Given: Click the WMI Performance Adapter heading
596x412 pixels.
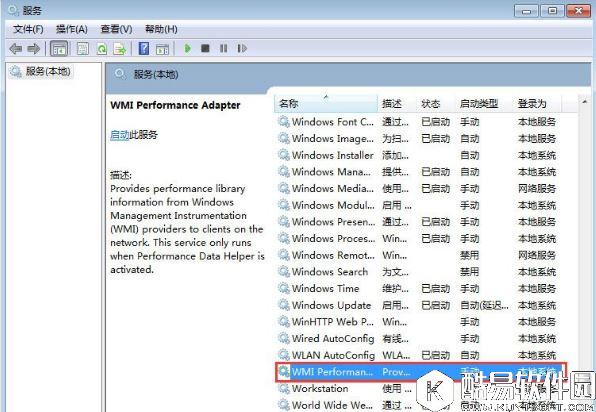Looking at the screenshot, I should [x=175, y=105].
